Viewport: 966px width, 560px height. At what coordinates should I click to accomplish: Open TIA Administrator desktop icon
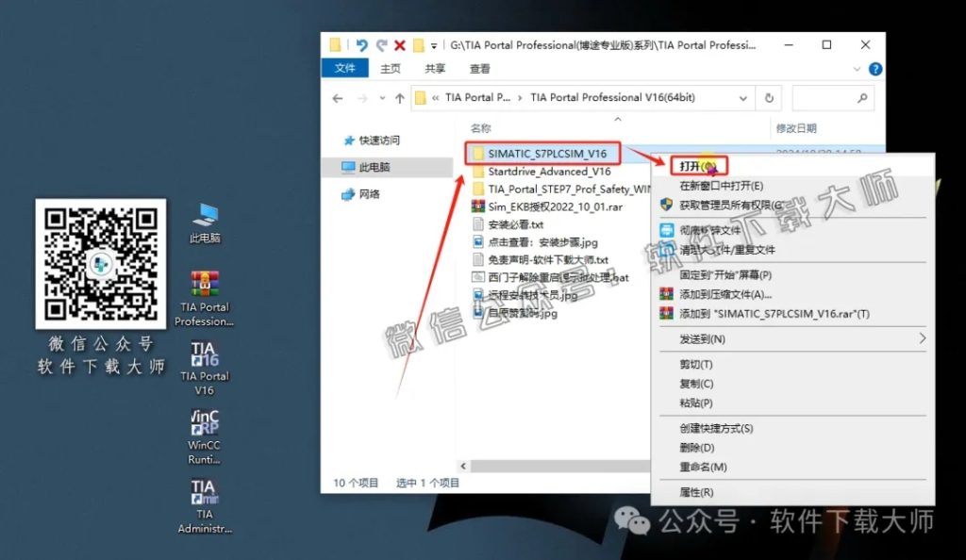click(204, 492)
